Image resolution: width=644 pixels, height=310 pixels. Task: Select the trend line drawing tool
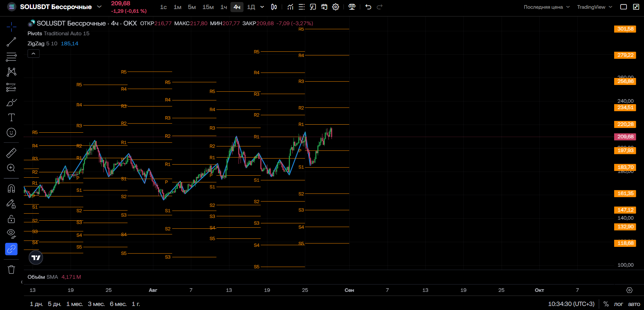pyautogui.click(x=11, y=42)
